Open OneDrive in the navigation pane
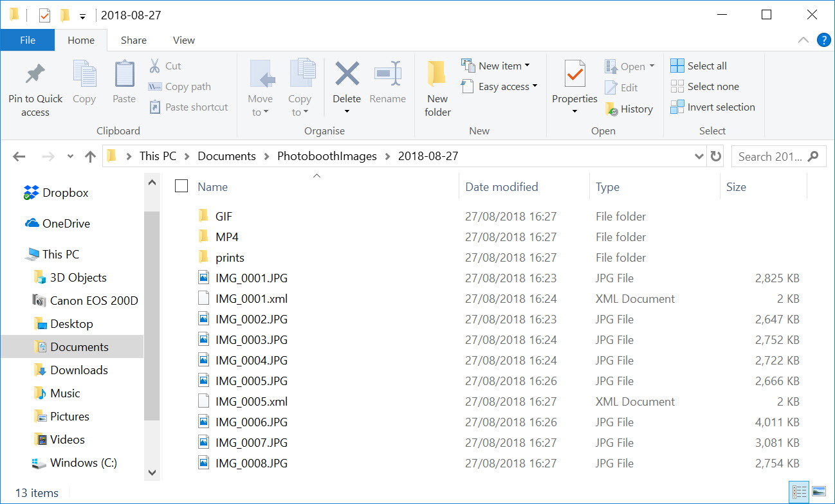This screenshot has width=835, height=504. coord(57,223)
